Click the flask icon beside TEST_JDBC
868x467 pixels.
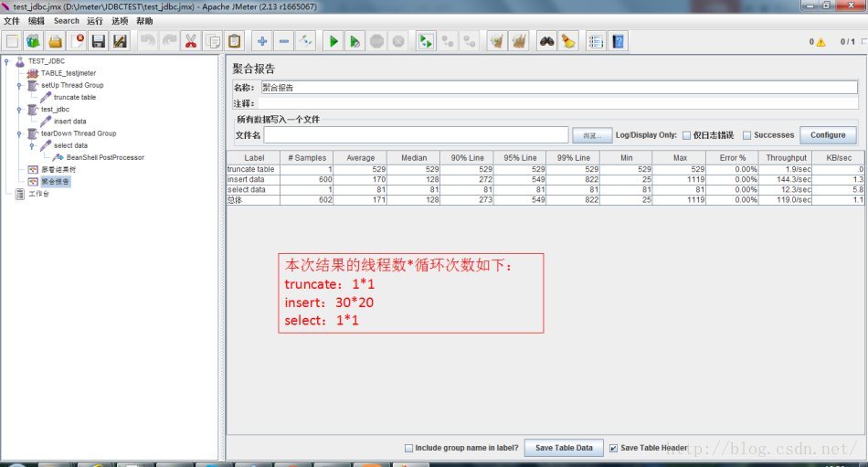click(x=20, y=61)
